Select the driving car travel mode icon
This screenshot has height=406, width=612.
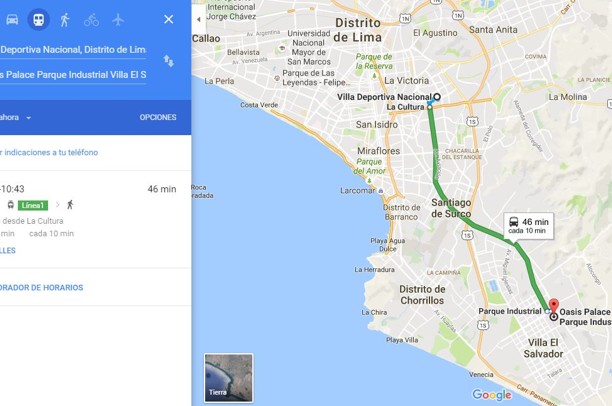pyautogui.click(x=12, y=20)
